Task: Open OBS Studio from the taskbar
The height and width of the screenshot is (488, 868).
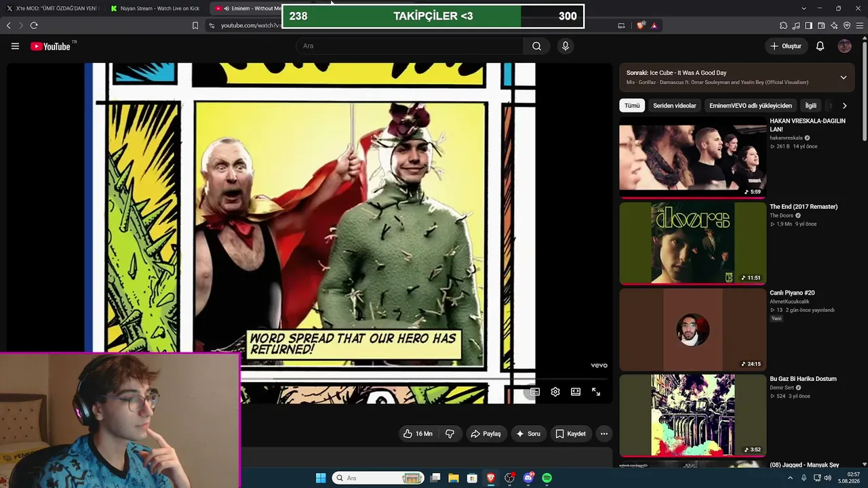Action: pos(509,478)
